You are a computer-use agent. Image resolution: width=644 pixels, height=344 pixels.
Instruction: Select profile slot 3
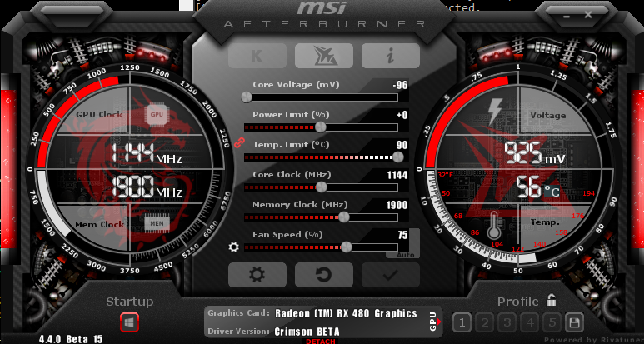coord(507,322)
